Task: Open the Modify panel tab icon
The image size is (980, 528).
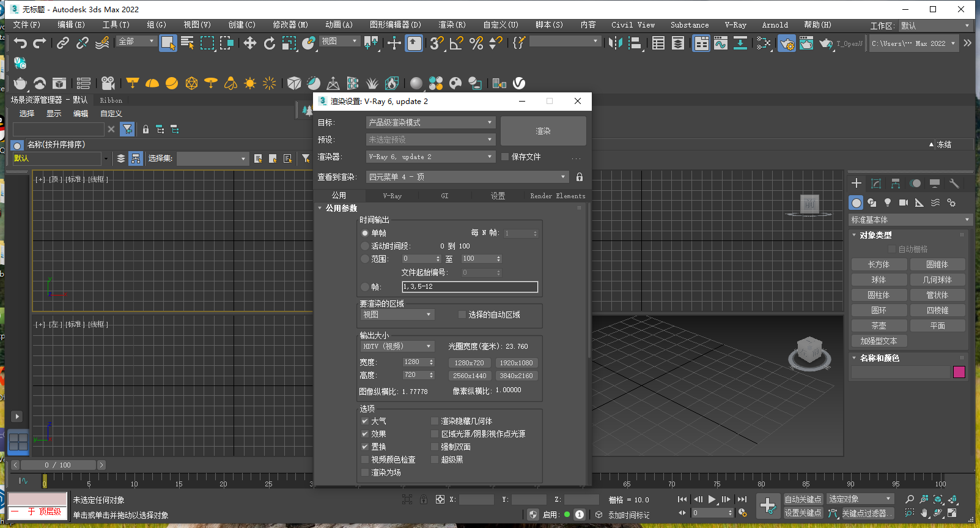Action: pos(876,184)
